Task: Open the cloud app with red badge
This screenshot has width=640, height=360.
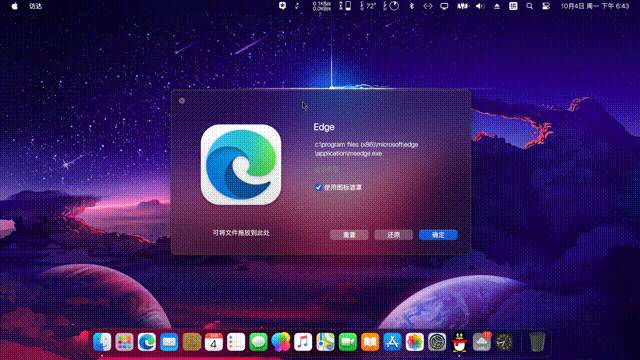Action: (x=482, y=342)
